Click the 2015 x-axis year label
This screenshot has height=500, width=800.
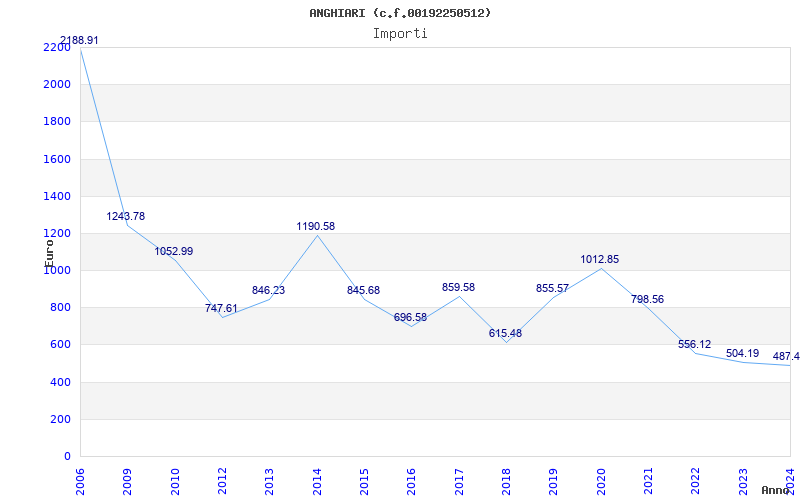click(364, 481)
